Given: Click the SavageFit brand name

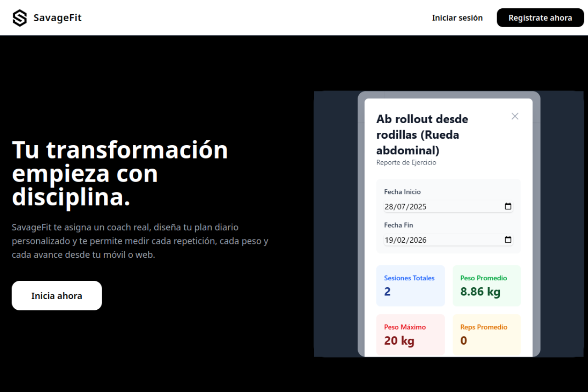Looking at the screenshot, I should [57, 18].
